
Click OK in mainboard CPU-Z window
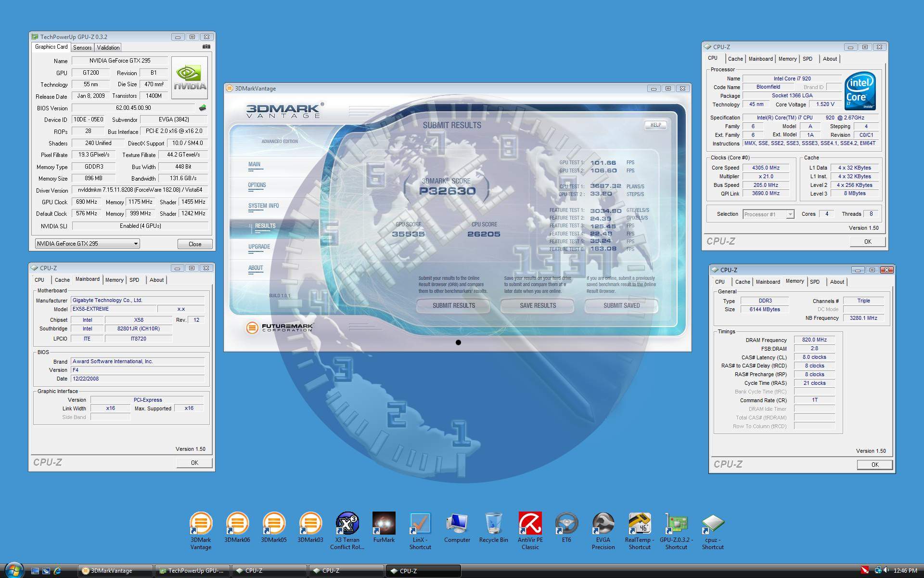pyautogui.click(x=194, y=462)
